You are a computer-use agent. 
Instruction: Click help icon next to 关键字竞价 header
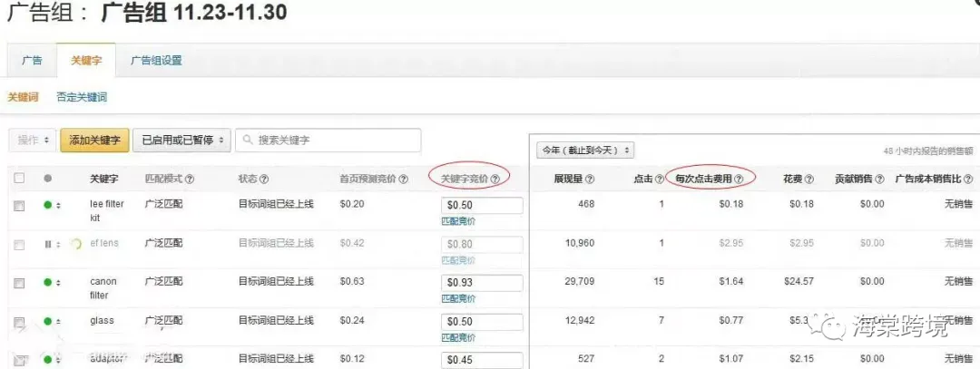tap(495, 180)
